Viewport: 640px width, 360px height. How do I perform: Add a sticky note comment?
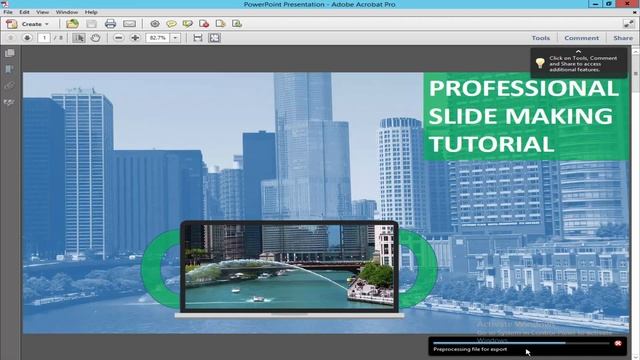pyautogui.click(x=171, y=24)
